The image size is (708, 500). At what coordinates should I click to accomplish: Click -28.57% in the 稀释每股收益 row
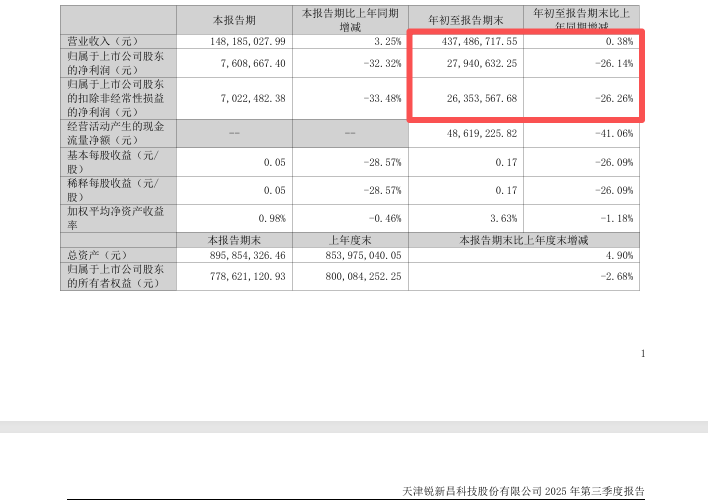pos(382,190)
